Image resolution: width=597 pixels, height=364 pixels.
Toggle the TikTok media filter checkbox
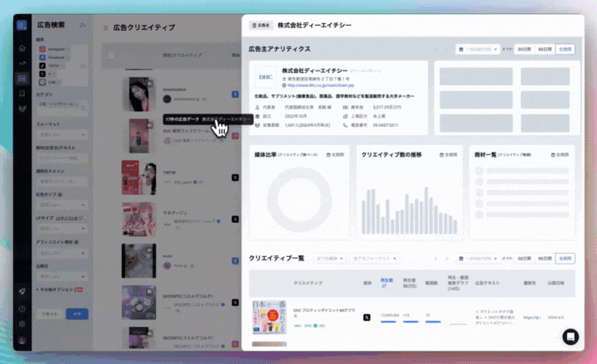(x=42, y=65)
